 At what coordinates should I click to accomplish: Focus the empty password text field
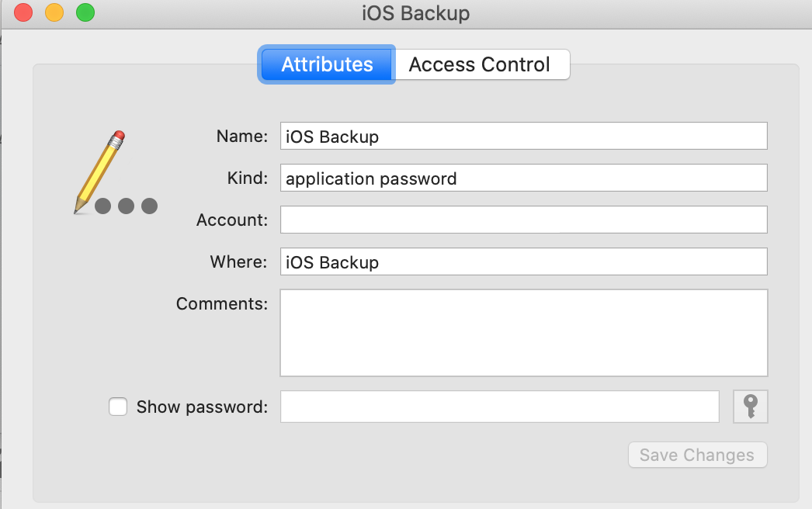[x=499, y=407]
